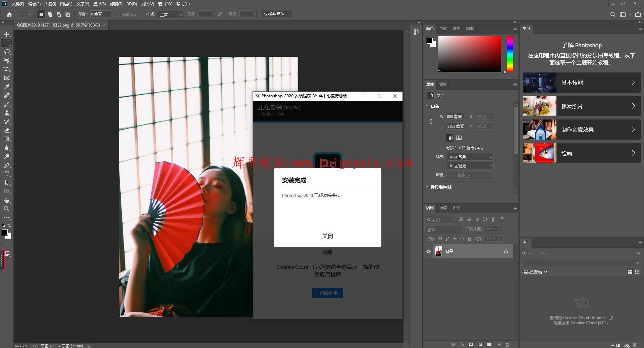Switch to the 色板 tab
The image size is (644, 348).
coord(443,29)
